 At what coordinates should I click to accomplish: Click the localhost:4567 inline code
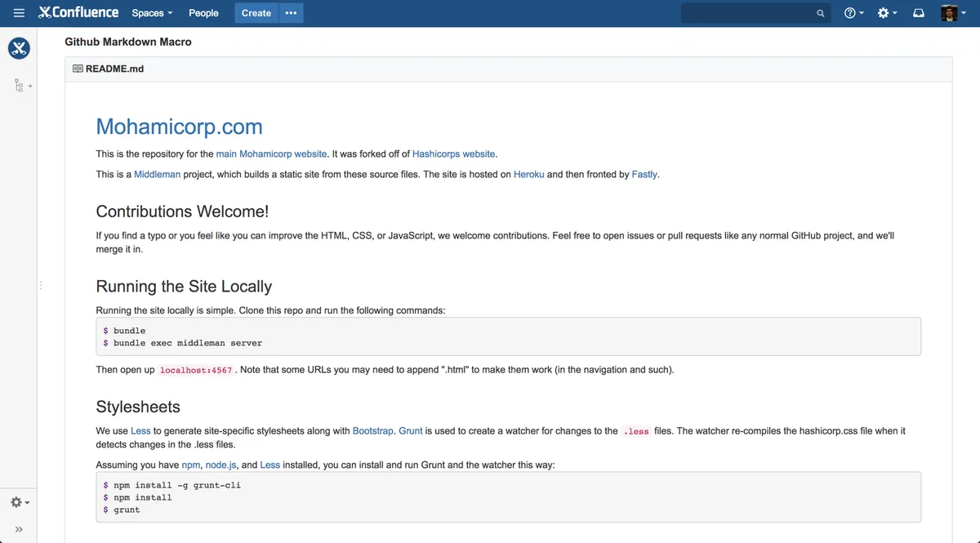(x=196, y=370)
